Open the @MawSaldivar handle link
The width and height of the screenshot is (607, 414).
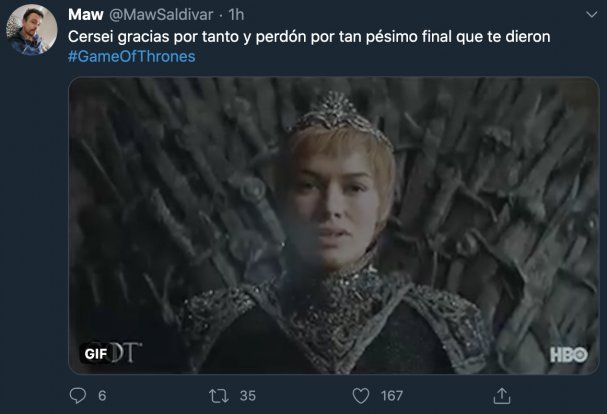(161, 15)
